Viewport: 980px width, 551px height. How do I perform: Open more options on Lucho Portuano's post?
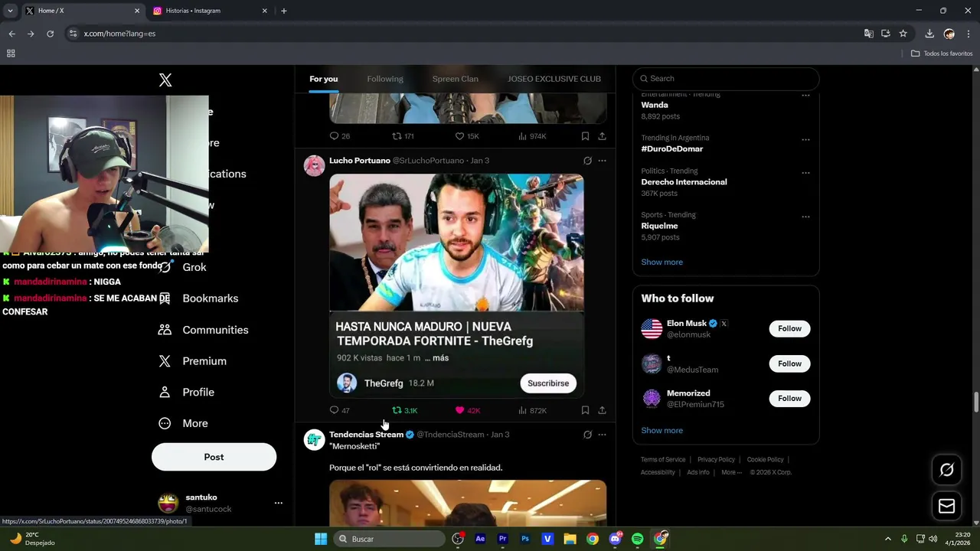point(602,161)
